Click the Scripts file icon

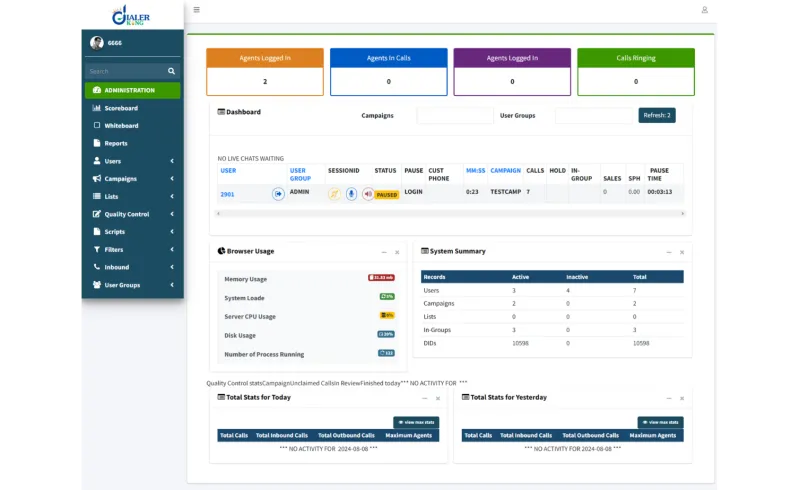tap(96, 231)
